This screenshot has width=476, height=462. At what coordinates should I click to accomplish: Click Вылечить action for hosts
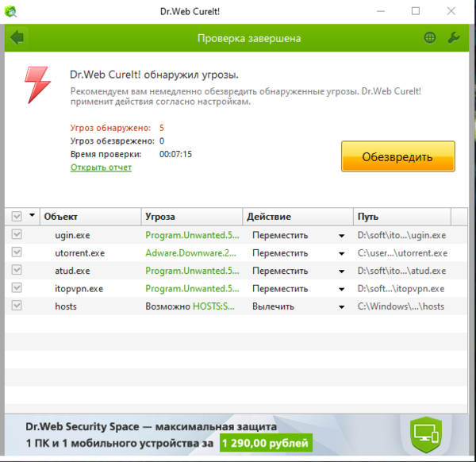(x=273, y=306)
